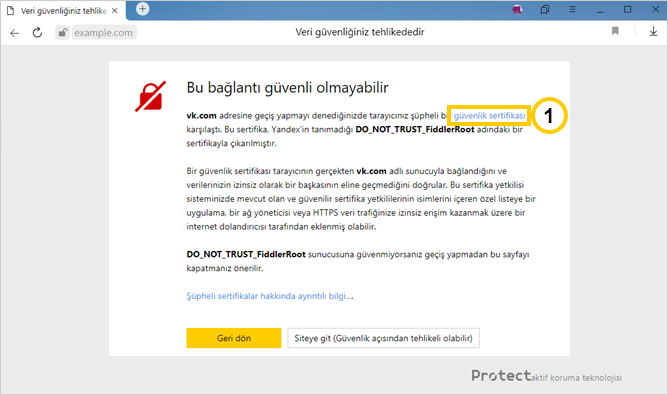Bookmark this page with the bookmark icon
The height and width of the screenshot is (395, 668).
click(x=615, y=31)
